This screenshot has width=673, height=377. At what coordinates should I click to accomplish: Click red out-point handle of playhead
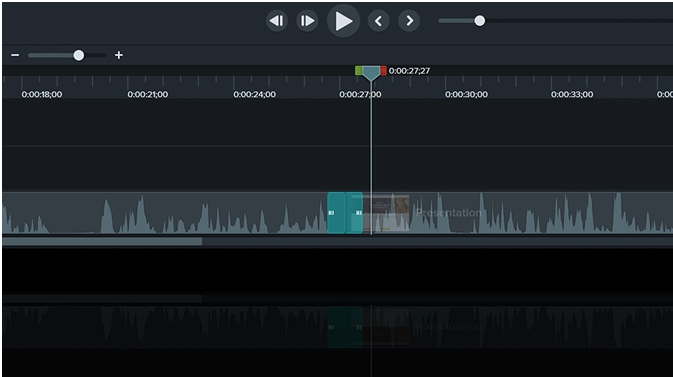(383, 70)
